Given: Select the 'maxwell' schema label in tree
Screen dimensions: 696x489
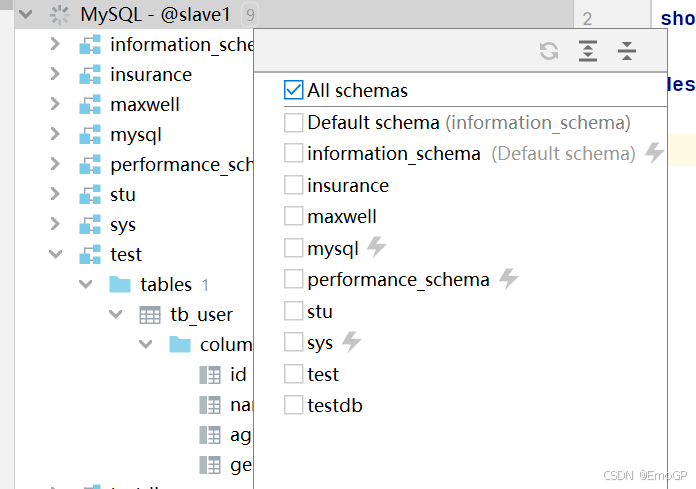Looking at the screenshot, I should (x=145, y=105).
